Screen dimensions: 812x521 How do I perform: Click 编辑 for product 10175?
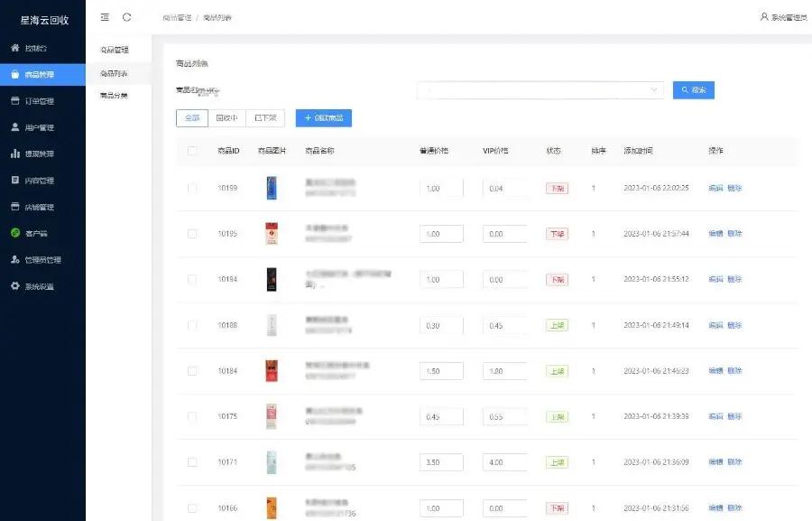[715, 416]
